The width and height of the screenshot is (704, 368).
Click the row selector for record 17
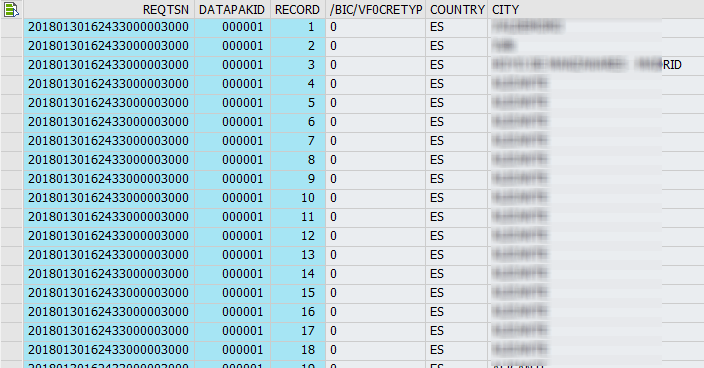(12, 331)
